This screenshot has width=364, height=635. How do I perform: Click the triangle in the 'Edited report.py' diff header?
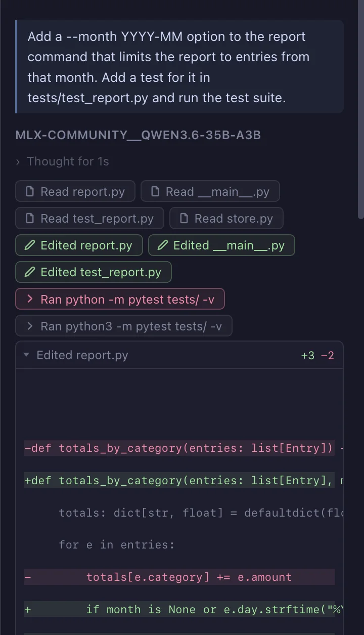coord(26,355)
